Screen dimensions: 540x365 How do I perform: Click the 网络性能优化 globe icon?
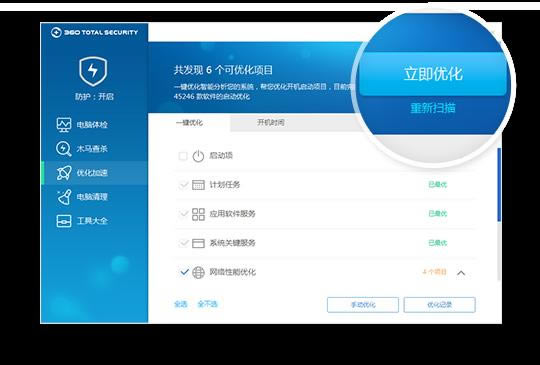(x=198, y=272)
